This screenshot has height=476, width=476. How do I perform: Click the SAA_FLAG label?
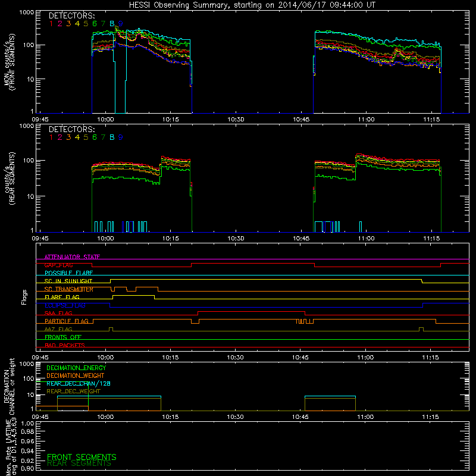pyautogui.click(x=58, y=314)
